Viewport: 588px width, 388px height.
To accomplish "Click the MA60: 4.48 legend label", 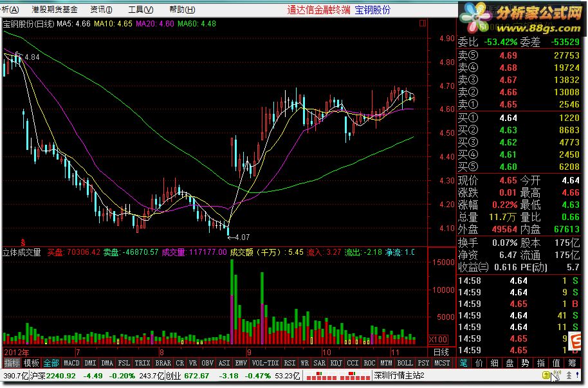I will pyautogui.click(x=197, y=24).
